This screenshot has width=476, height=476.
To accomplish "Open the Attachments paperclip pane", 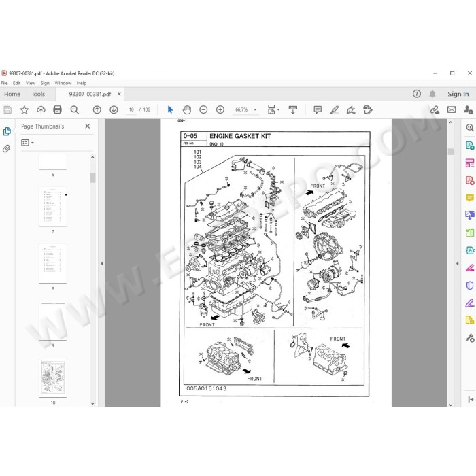I will coord(6,148).
